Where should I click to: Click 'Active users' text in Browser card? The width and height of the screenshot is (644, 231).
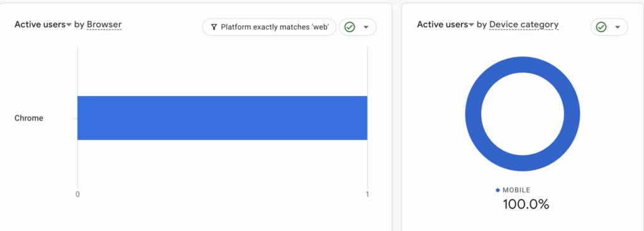click(40, 24)
